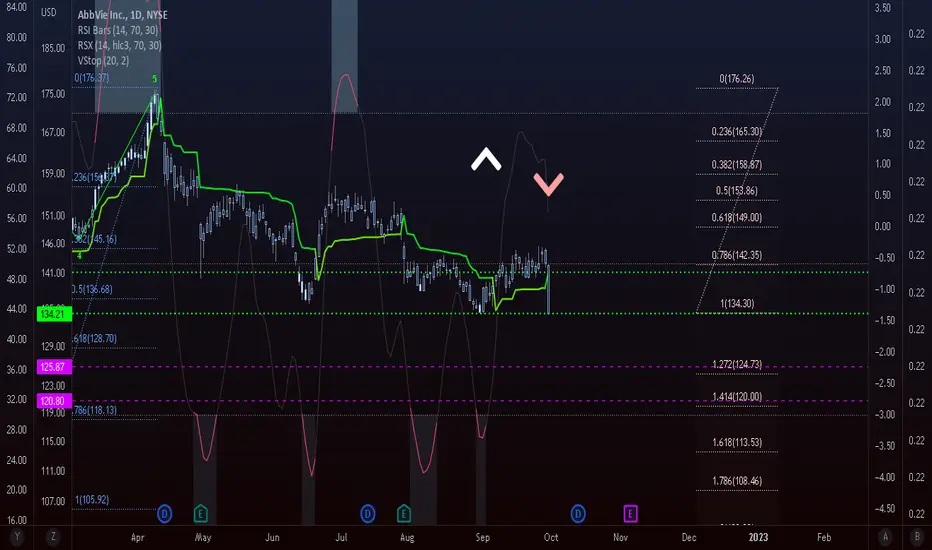Click the blue D dividend marker near October
This screenshot has width=932, height=550.
pos(578,513)
